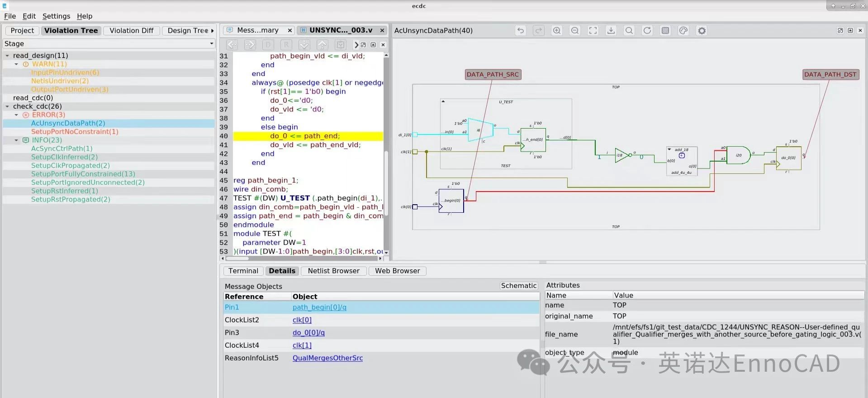Open the QualMergesOtherSrc link
The width and height of the screenshot is (868, 398).
327,358
